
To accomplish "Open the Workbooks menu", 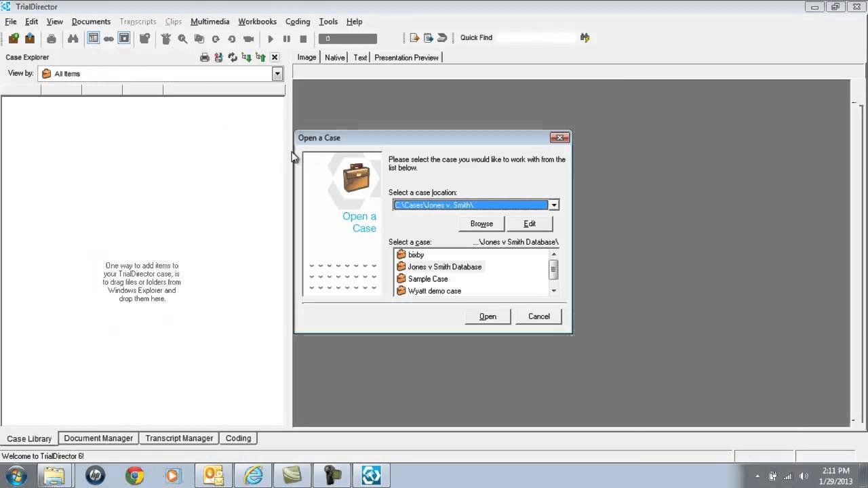I will tap(257, 22).
